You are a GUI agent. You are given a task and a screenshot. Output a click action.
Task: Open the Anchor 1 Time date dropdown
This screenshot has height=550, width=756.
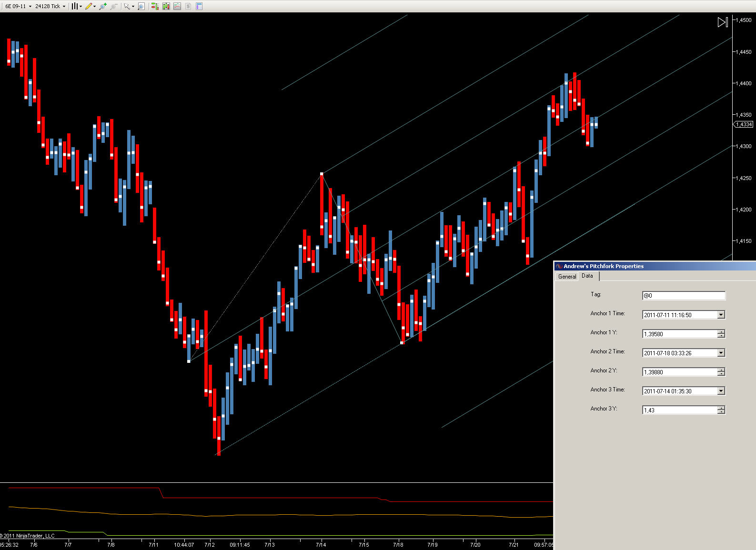click(x=721, y=315)
